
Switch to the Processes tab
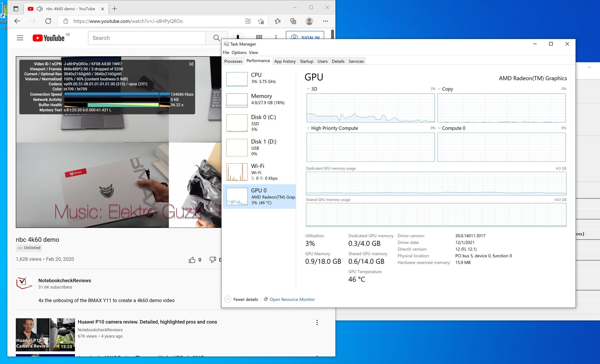(233, 61)
